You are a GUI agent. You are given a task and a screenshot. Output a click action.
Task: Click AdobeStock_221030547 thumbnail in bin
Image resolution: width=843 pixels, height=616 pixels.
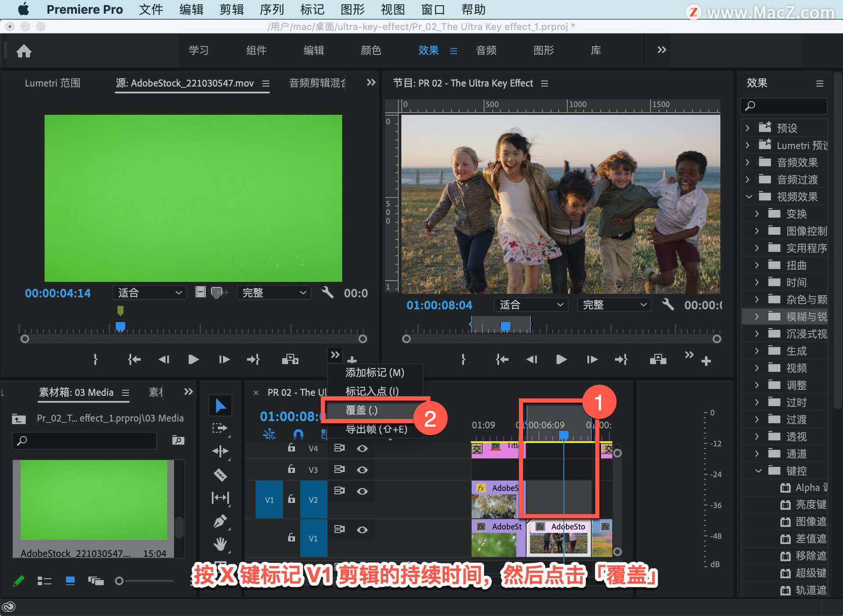[x=94, y=499]
